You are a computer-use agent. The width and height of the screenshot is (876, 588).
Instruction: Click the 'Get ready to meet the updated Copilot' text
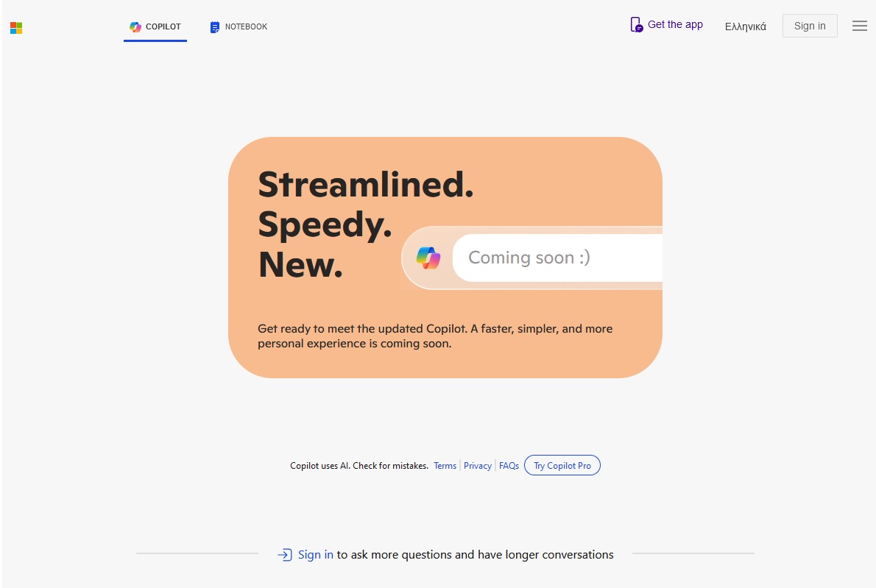click(435, 336)
